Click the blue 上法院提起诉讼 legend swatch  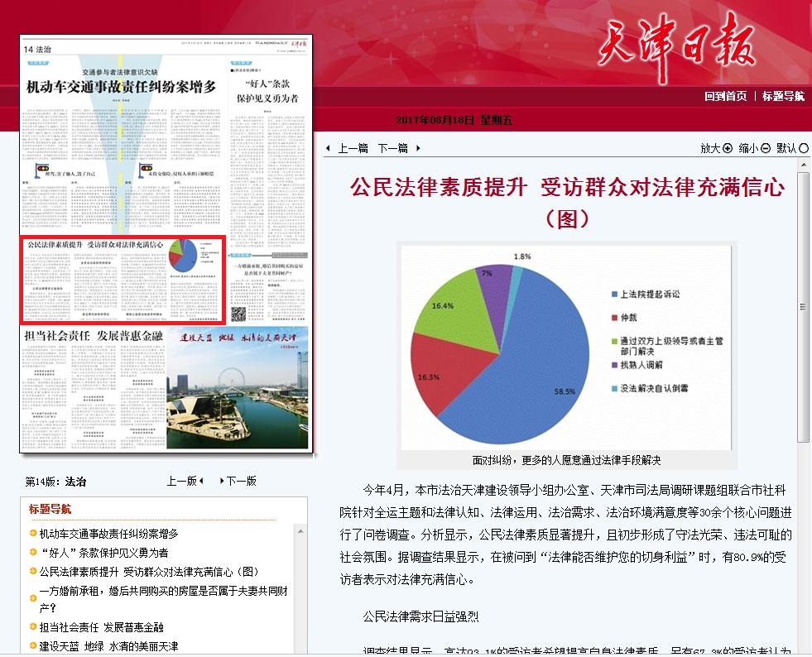(x=615, y=294)
